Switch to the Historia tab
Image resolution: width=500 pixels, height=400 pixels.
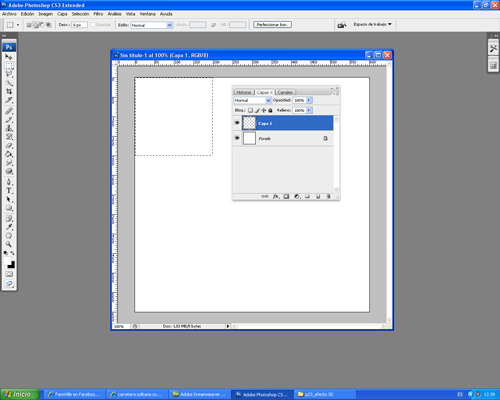244,92
